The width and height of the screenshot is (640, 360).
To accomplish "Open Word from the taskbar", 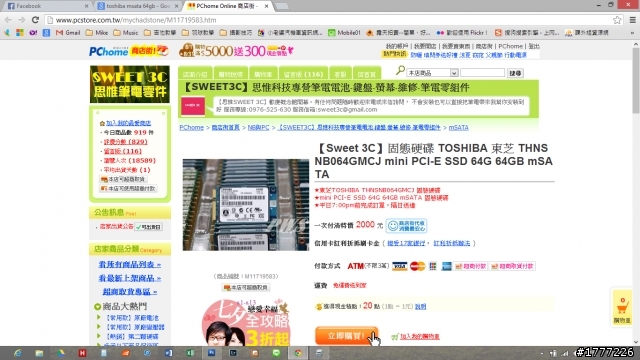I will [x=169, y=353].
